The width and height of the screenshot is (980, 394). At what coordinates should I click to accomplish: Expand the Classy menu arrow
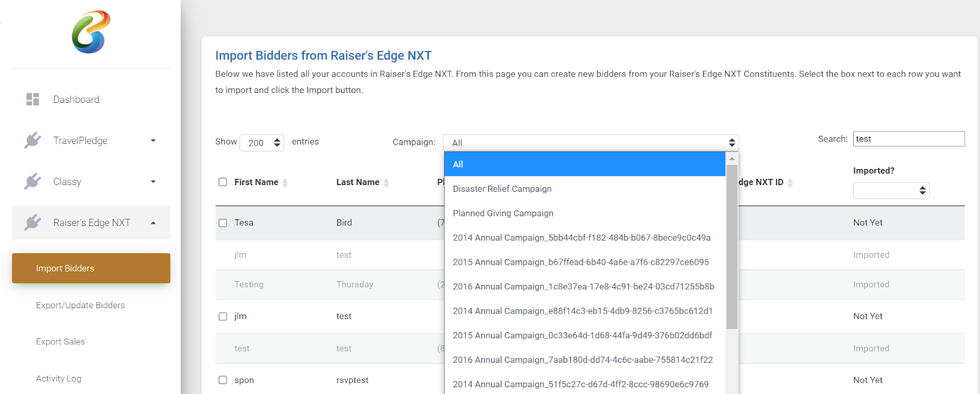(153, 181)
